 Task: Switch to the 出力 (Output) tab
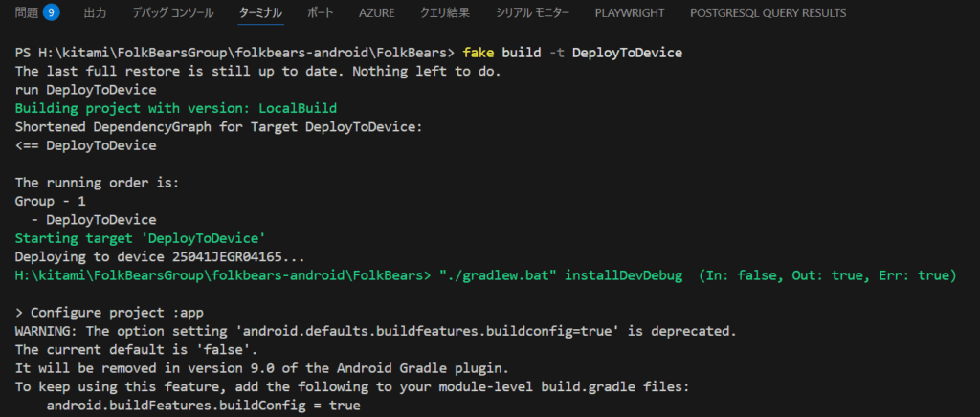click(x=96, y=13)
